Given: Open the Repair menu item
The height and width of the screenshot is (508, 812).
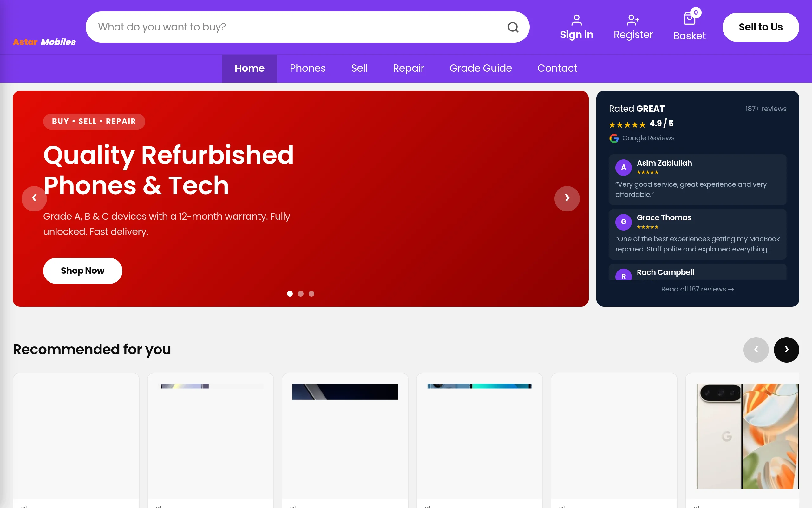Looking at the screenshot, I should click(x=408, y=68).
